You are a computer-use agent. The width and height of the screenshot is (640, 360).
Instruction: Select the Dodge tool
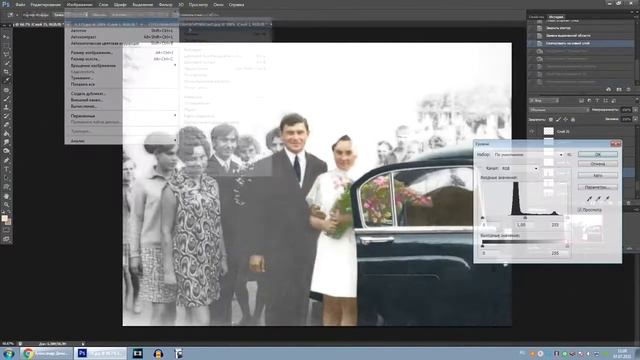click(6, 151)
